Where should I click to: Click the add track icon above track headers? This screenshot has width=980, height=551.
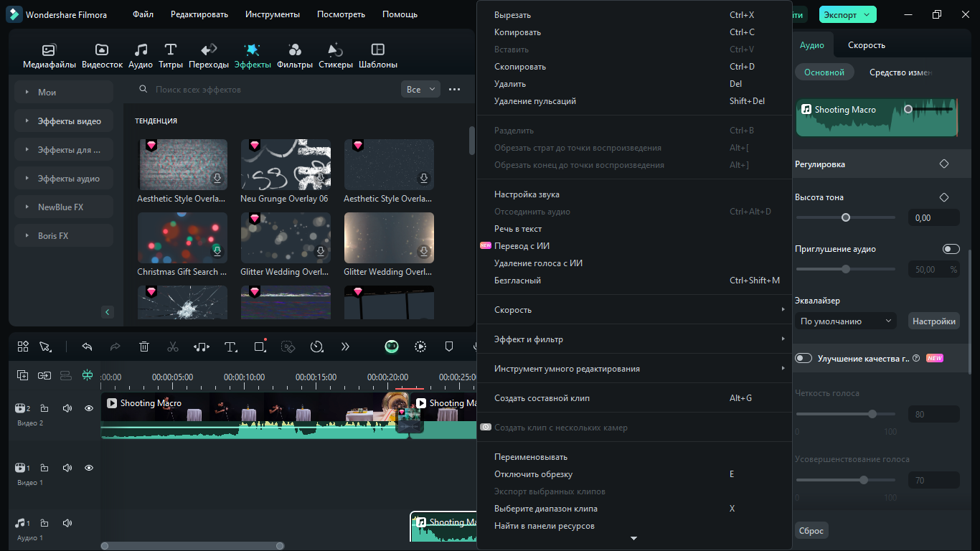23,375
